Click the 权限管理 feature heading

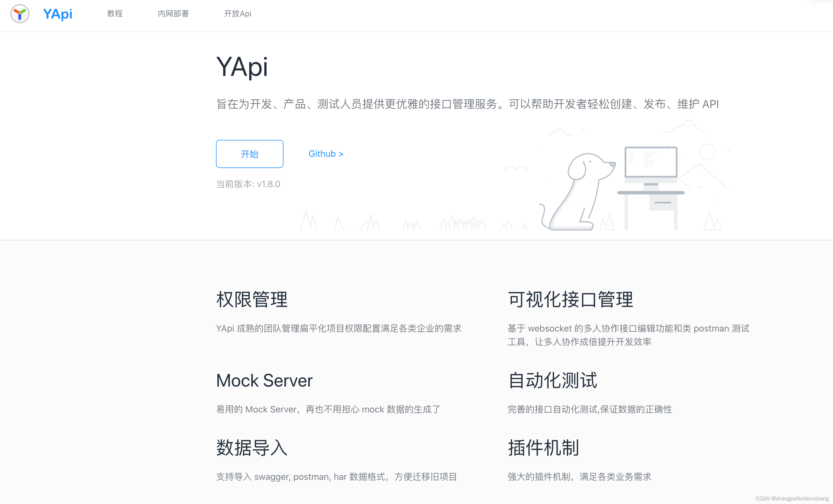(252, 299)
